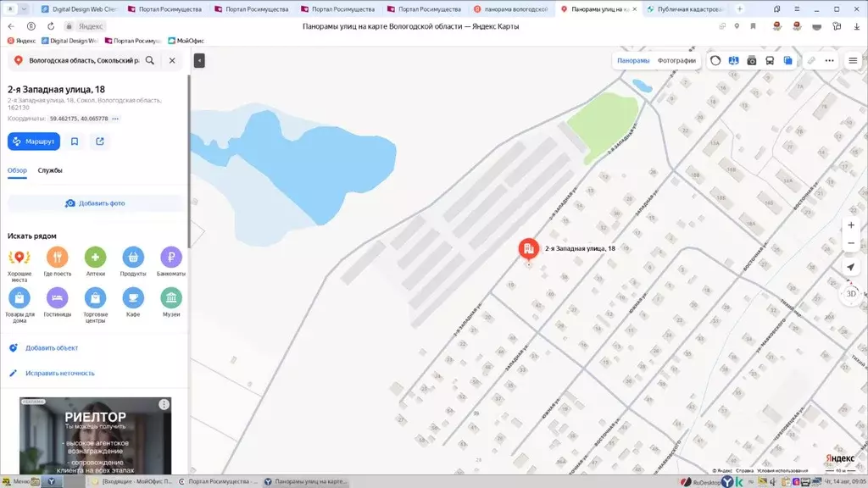868x488 pixels.
Task: Toggle the photo camera layer icon on map
Action: pos(752,60)
